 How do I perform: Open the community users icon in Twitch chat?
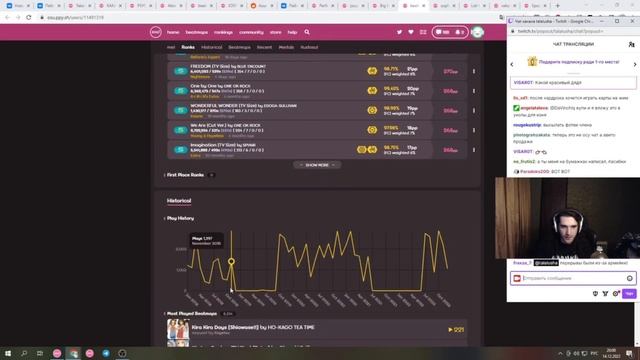point(631,44)
